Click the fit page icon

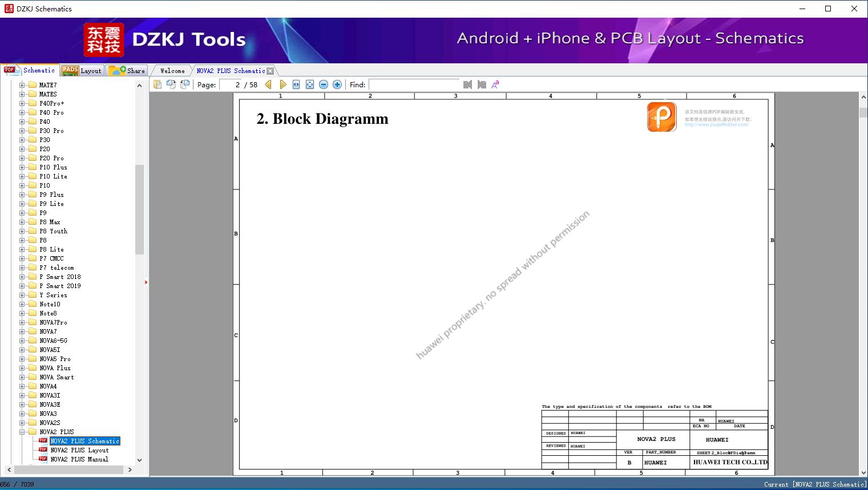coord(310,84)
